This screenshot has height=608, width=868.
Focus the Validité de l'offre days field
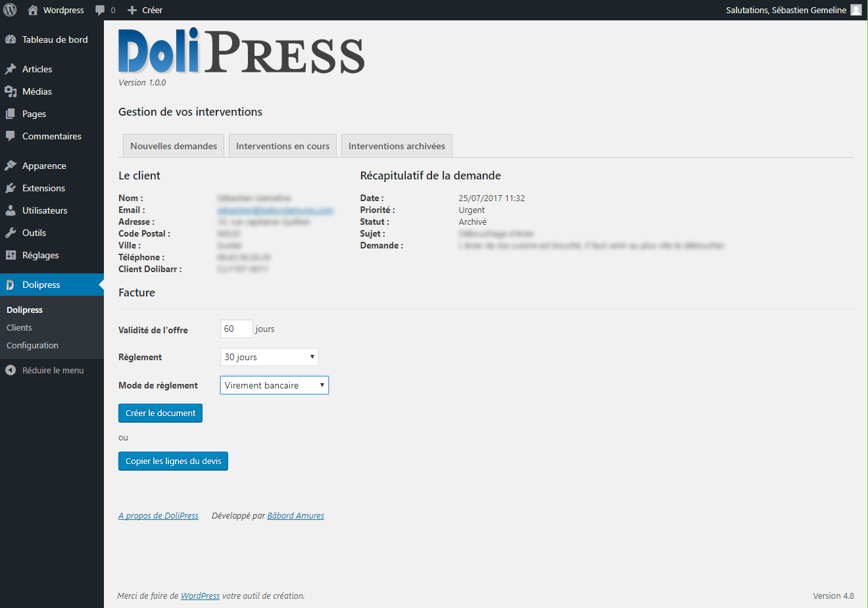coord(237,329)
